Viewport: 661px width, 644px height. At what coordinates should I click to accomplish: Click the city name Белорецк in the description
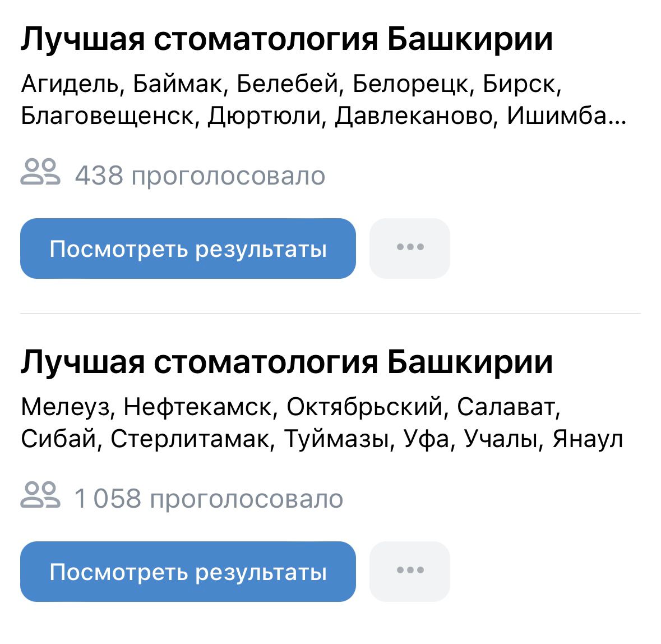pyautogui.click(x=410, y=84)
